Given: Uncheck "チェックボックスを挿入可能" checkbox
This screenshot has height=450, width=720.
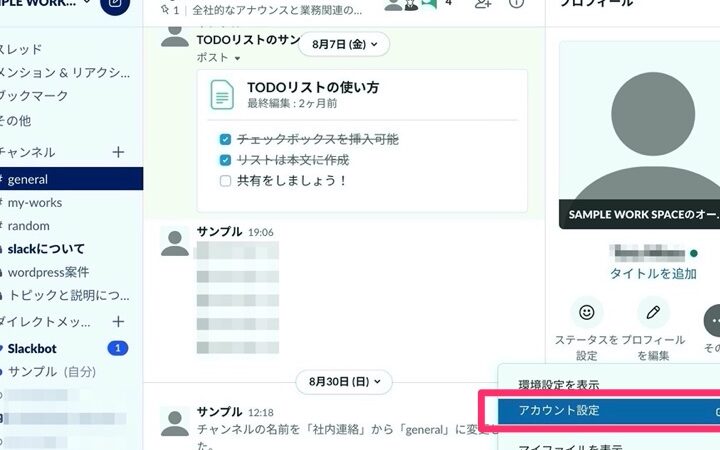Looking at the screenshot, I should [x=225, y=139].
